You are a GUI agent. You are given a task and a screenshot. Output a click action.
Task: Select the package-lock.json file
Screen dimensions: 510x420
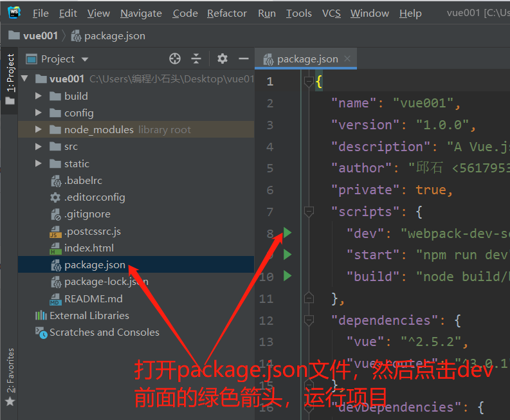[136, 282]
